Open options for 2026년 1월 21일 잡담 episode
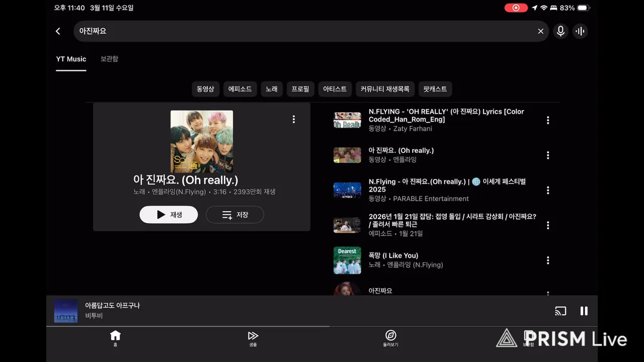This screenshot has width=644, height=362. [548, 225]
